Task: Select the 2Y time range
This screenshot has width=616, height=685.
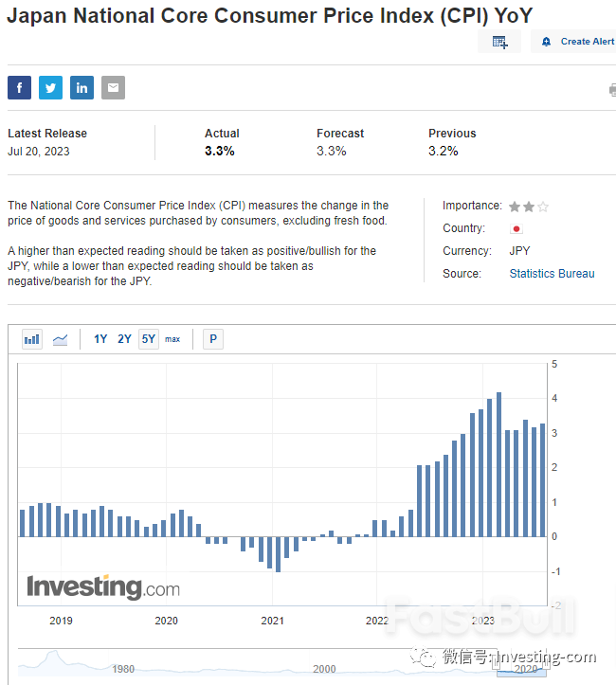Action: 124,339
